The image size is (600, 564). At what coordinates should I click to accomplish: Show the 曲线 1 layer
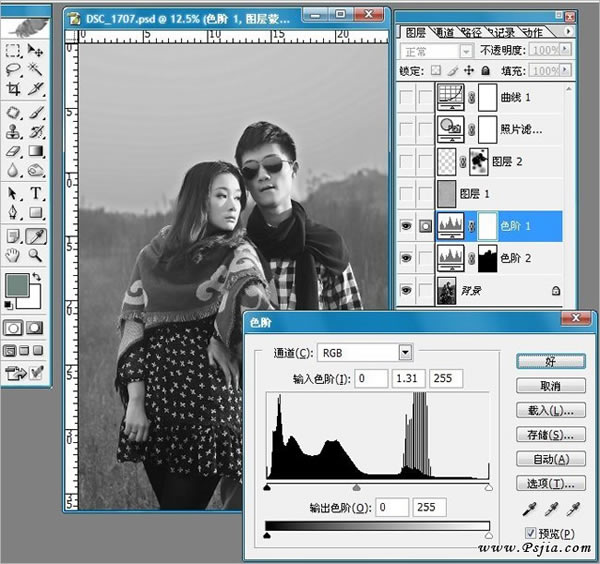tap(405, 97)
